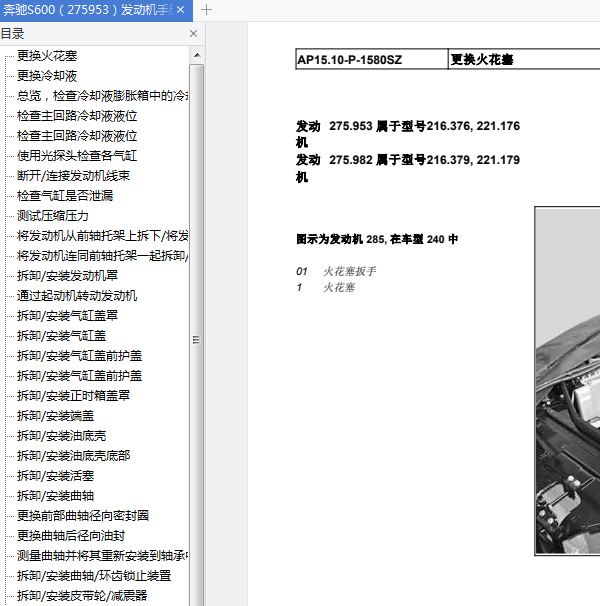Open 测试压缩压力 entry

[x=53, y=216]
